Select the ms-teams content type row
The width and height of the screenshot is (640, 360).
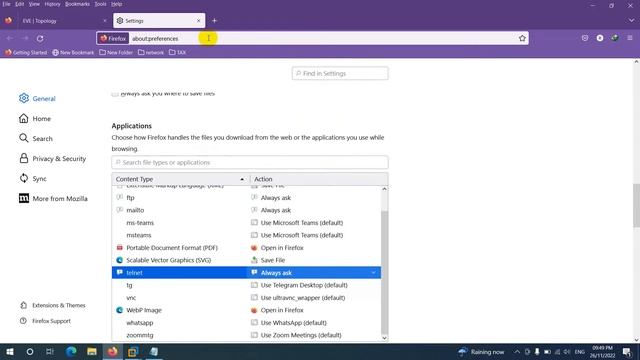(x=246, y=222)
